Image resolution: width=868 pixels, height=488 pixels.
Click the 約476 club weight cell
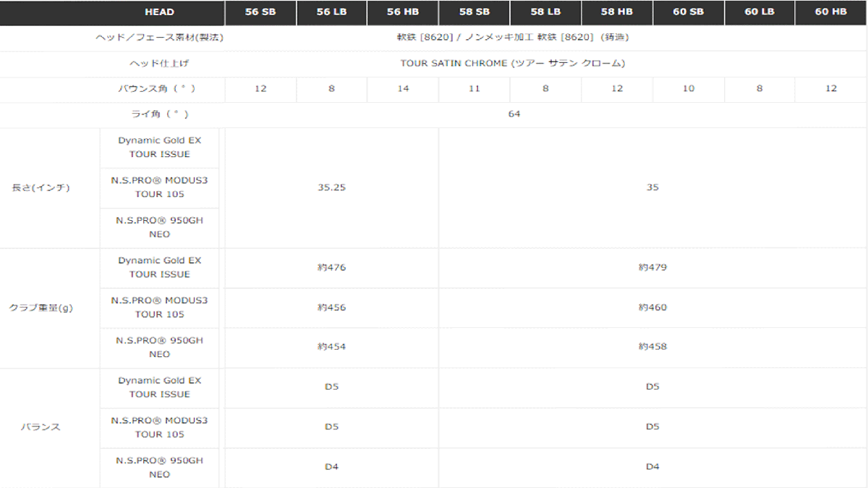pos(331,268)
